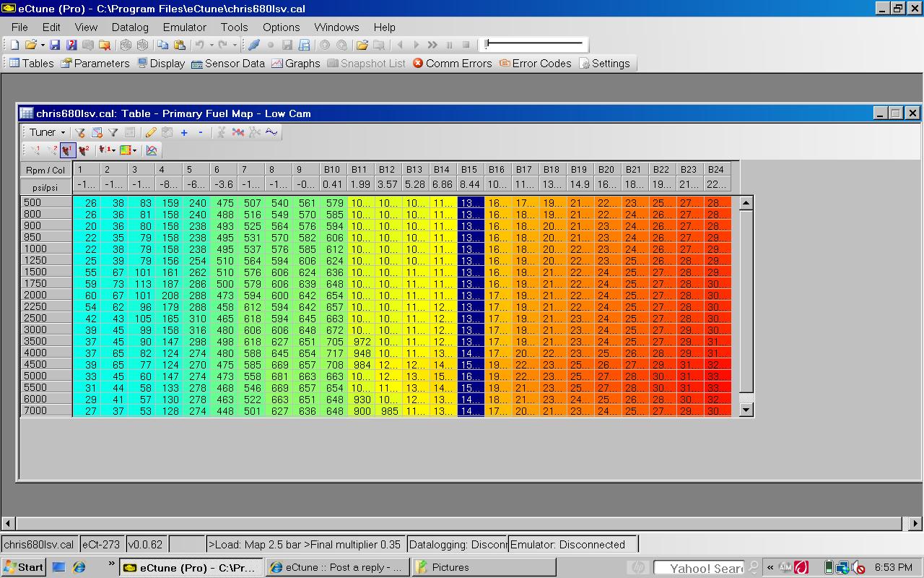Toggle the highlighted red injector 1 map icon
Image resolution: width=924 pixels, height=578 pixels.
(68, 150)
